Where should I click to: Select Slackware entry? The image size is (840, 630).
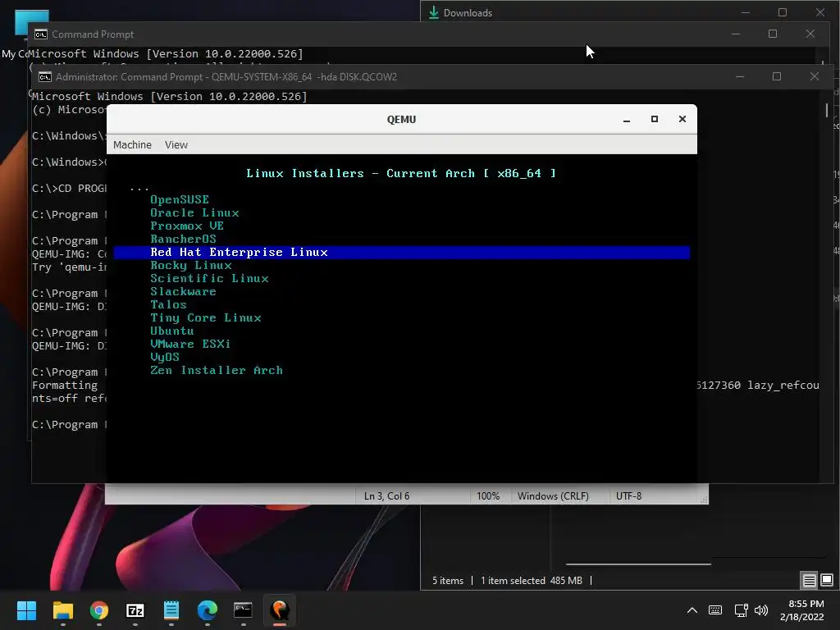(183, 291)
